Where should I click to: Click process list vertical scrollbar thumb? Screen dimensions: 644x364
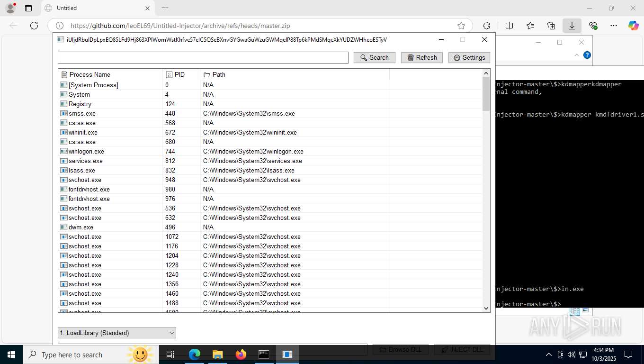(486, 94)
